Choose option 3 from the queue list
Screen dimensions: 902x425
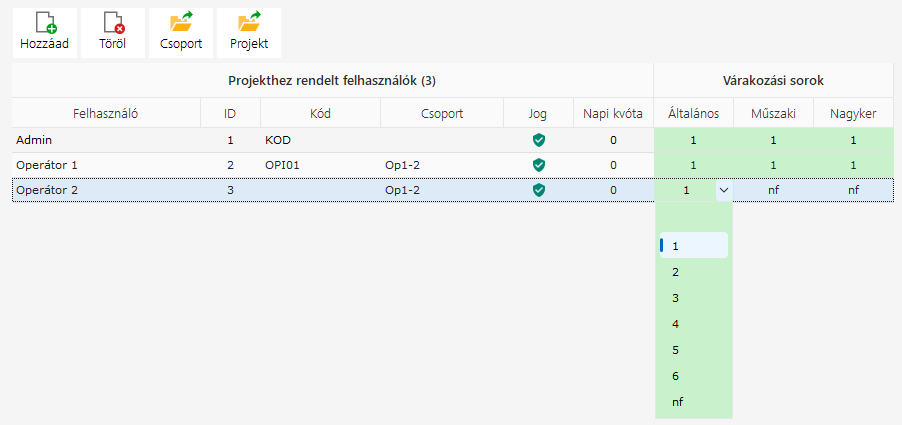tap(676, 298)
